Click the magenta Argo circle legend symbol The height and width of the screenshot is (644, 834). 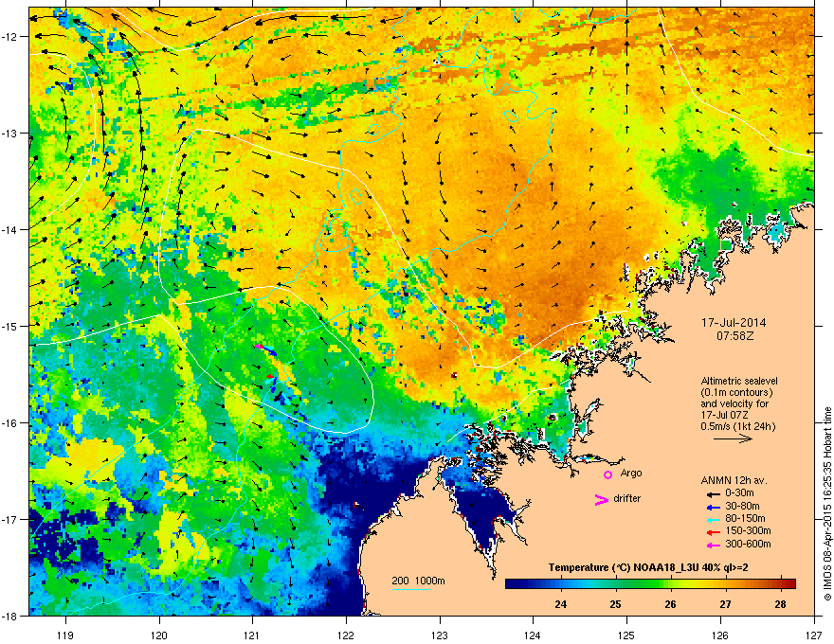point(607,474)
